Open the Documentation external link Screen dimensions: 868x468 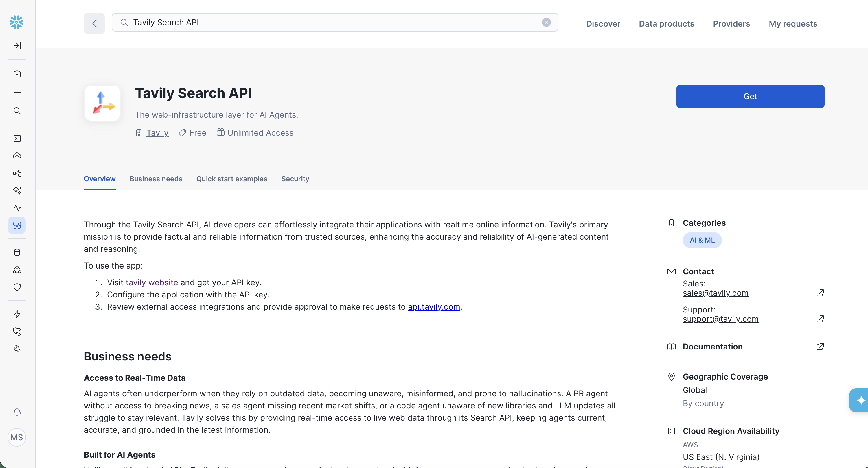(x=820, y=347)
